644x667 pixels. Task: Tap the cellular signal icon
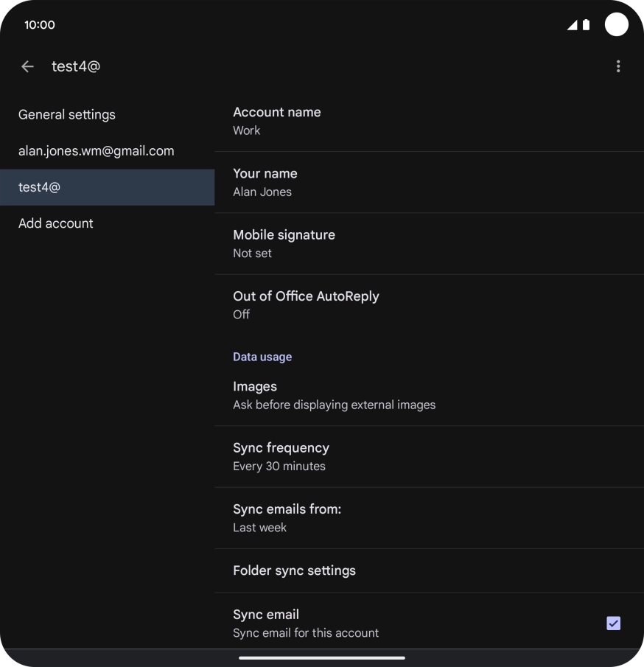pos(572,25)
